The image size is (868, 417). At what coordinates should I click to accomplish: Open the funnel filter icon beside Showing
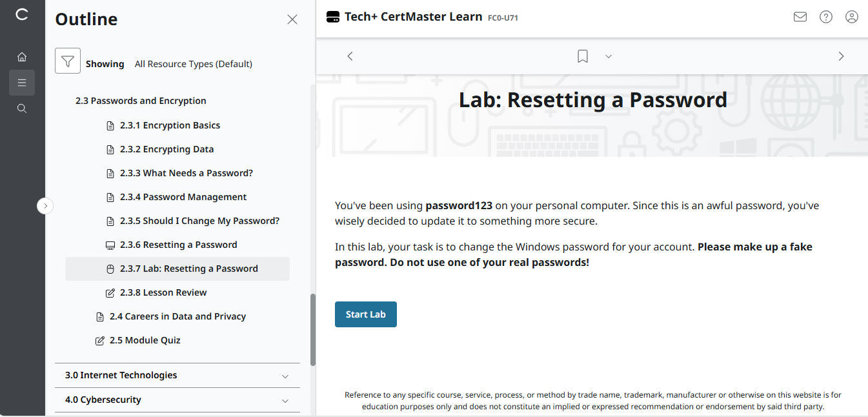(x=67, y=60)
